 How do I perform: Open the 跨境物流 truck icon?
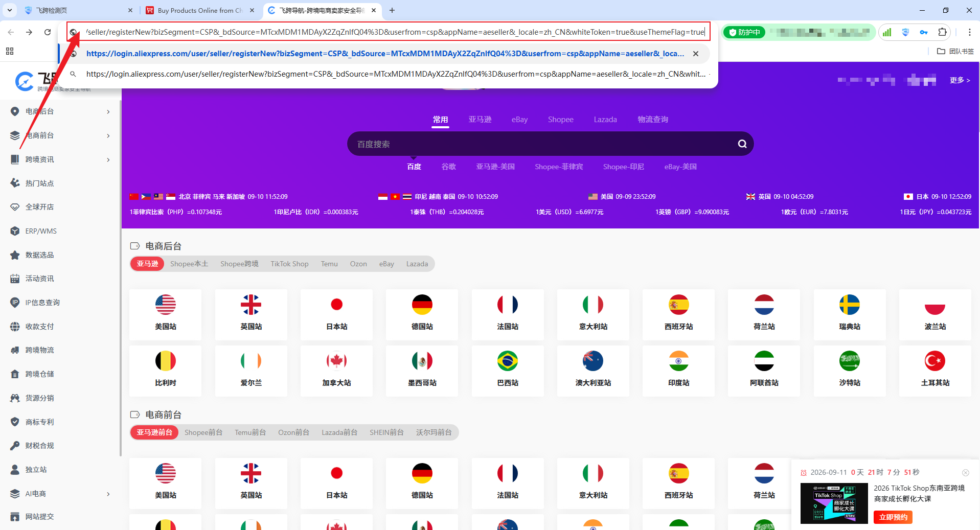pyautogui.click(x=15, y=350)
